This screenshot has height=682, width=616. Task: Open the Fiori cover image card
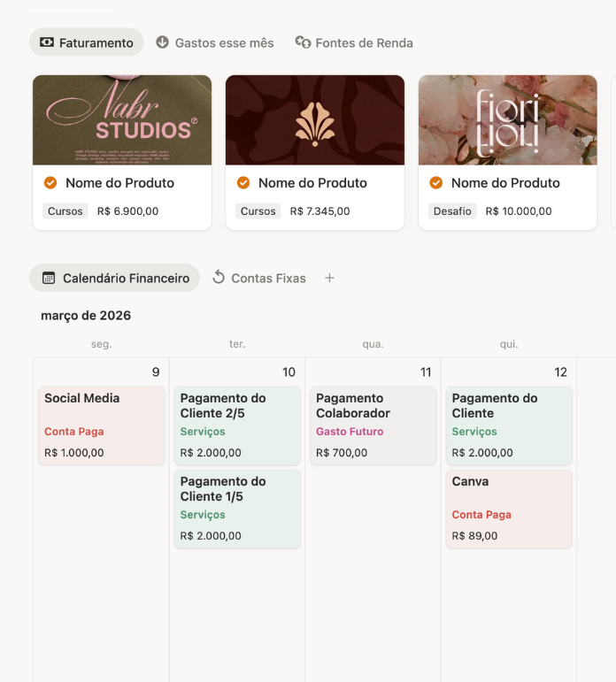(507, 120)
